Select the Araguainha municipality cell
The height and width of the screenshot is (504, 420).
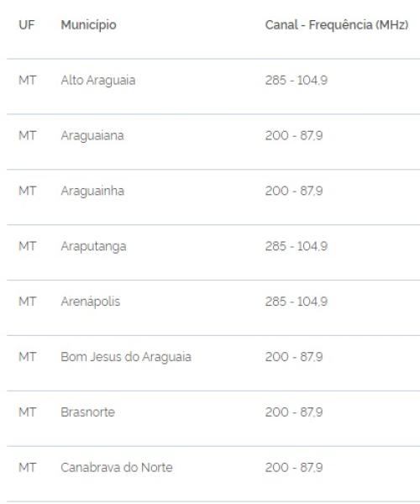coord(92,191)
